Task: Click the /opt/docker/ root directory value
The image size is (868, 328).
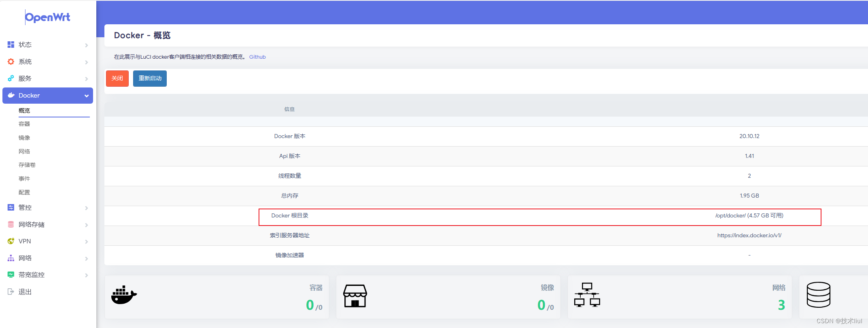Action: pos(749,215)
